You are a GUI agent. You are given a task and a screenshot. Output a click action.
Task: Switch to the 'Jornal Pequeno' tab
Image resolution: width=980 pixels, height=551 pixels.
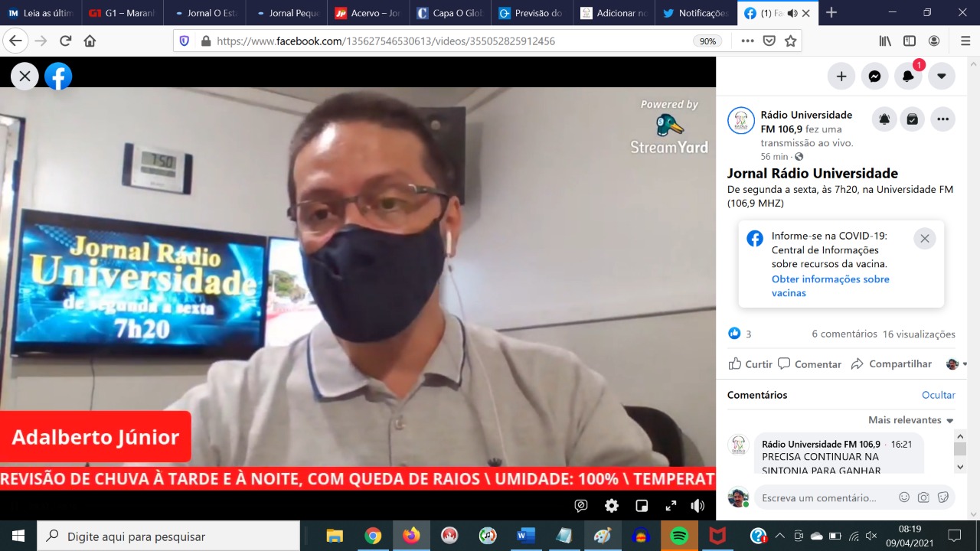click(287, 13)
